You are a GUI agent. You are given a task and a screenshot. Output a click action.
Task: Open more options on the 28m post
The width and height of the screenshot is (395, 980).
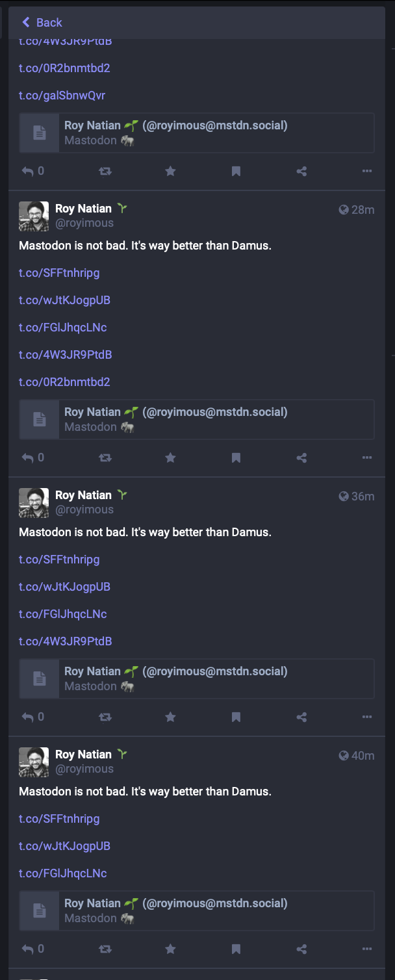(x=367, y=458)
